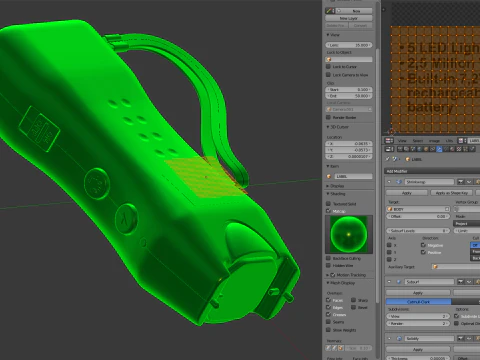This screenshot has width=480, height=360.
Task: Open the UVs menu in image editor
Action: (x=449, y=141)
